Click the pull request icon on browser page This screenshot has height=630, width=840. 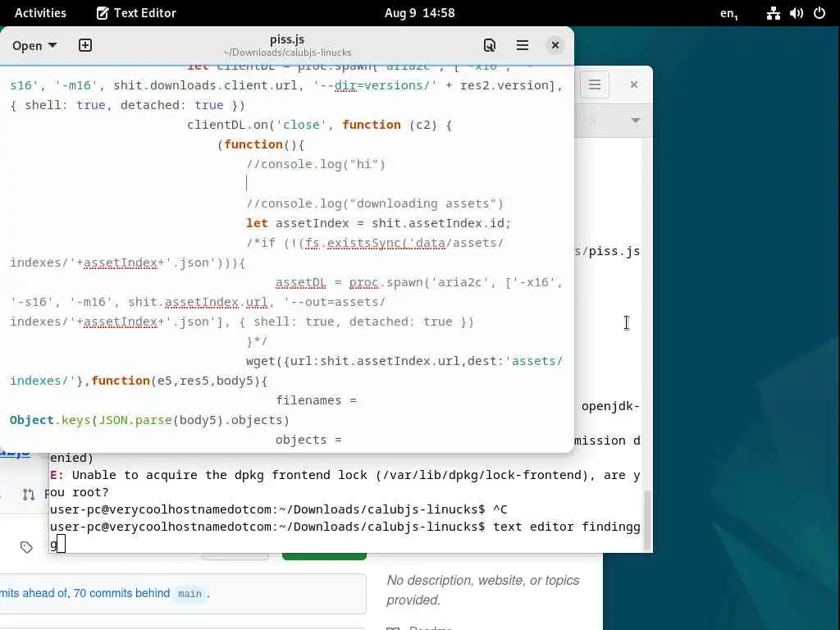point(29,495)
